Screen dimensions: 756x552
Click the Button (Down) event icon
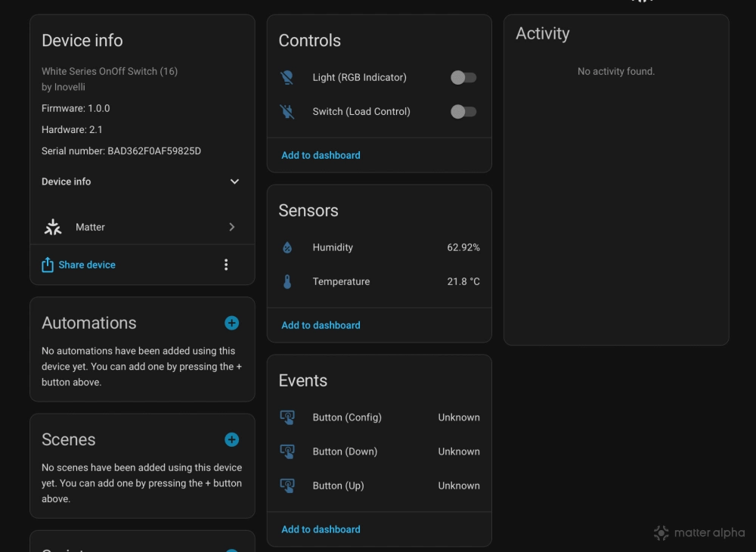287,451
